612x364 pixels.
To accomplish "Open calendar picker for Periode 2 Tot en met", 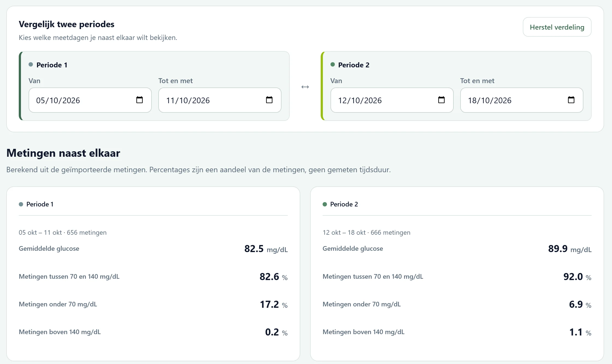I will tap(571, 100).
